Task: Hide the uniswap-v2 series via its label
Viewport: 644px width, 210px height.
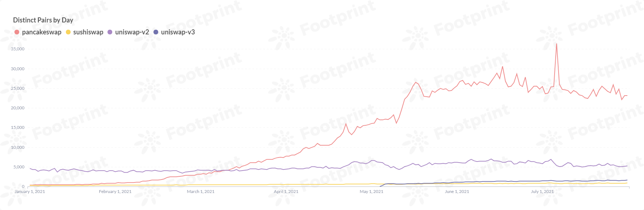Action: click(x=132, y=32)
